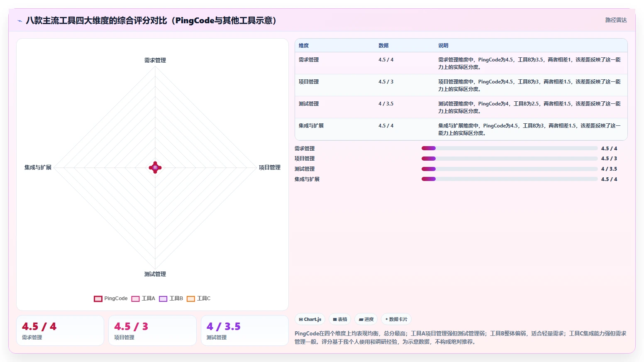Image resolution: width=644 pixels, height=362 pixels.
Task: Click the 需求管理 label left of its progress bar
Action: pos(305,149)
